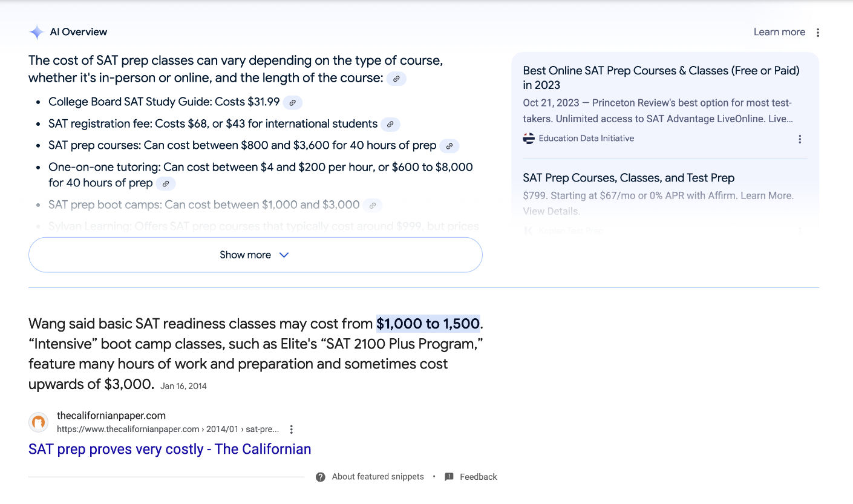Click citation icon beside SAT prep boot camps
The image size is (853, 504).
[373, 206]
